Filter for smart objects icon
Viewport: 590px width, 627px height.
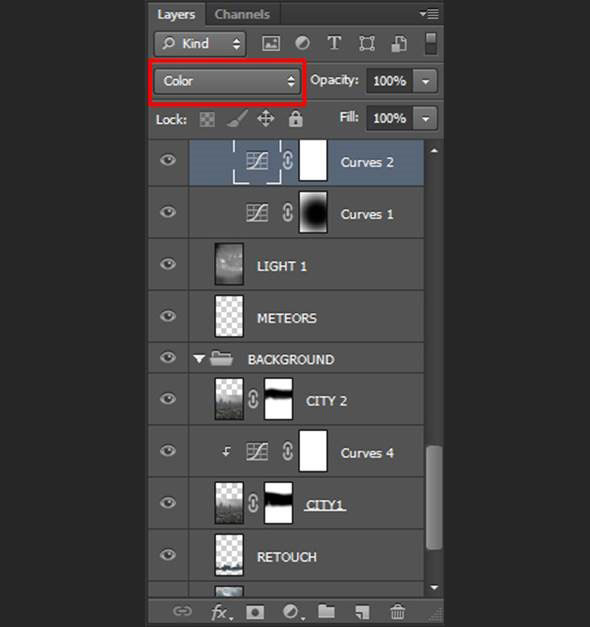(x=399, y=44)
